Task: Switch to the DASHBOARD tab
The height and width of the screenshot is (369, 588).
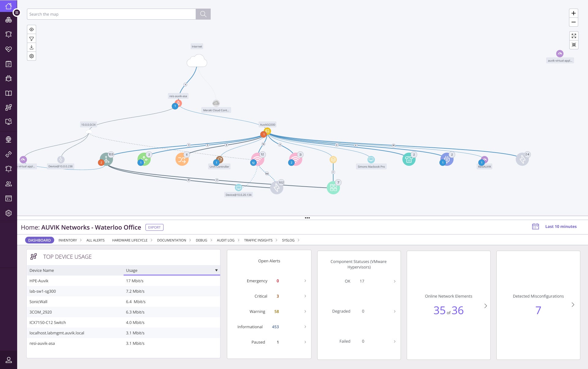Action: pyautogui.click(x=40, y=240)
